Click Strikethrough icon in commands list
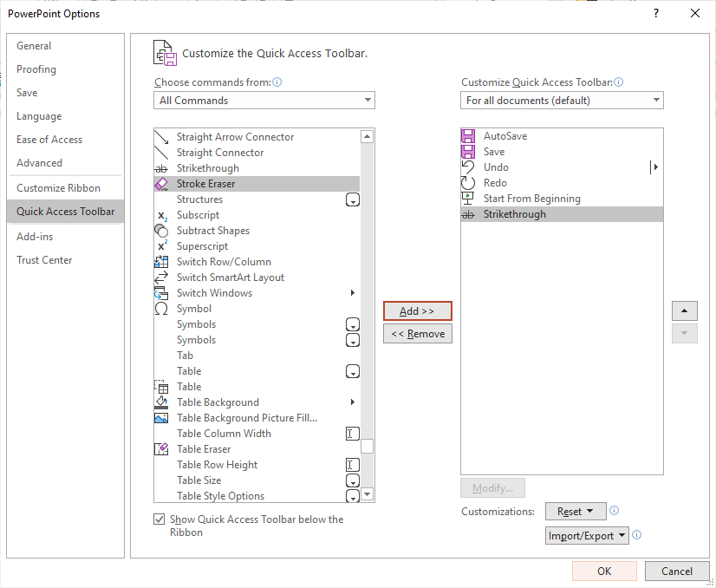This screenshot has height=588, width=716. (x=161, y=168)
